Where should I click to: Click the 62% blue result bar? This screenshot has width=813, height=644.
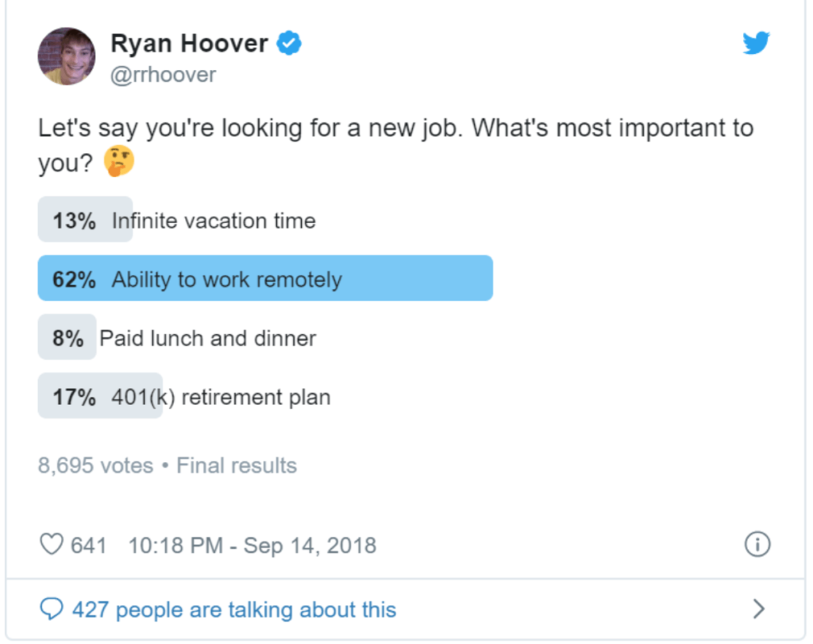pos(265,278)
